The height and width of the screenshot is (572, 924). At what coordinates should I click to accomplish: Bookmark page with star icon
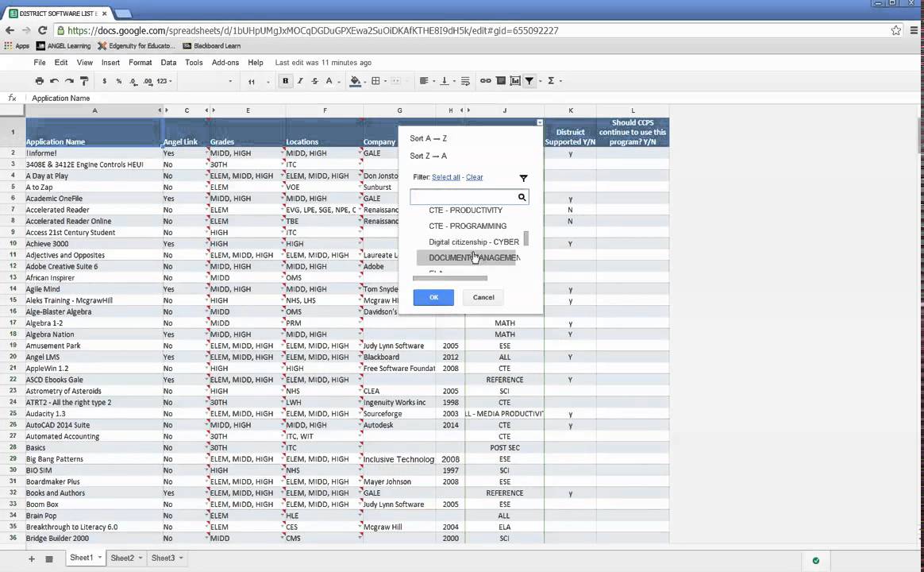point(895,30)
